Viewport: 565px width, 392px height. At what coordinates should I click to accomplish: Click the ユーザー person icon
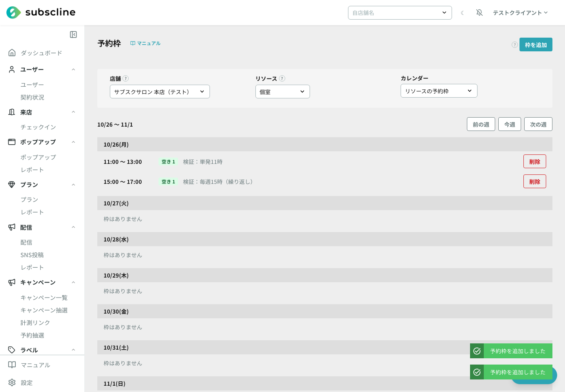pos(12,69)
